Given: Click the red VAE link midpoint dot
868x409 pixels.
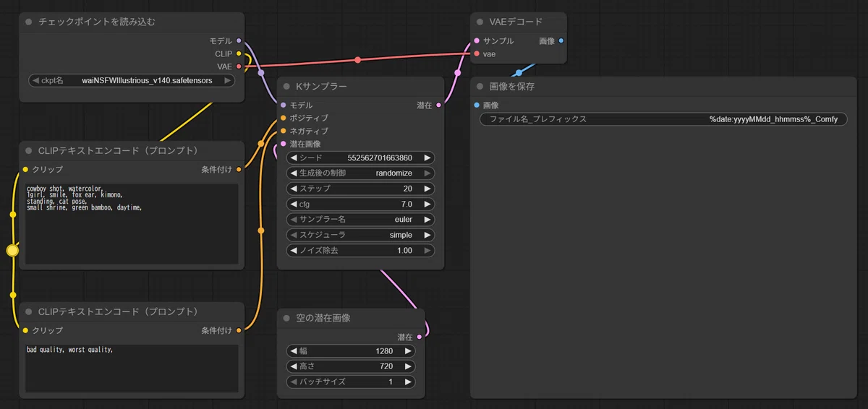Looking at the screenshot, I should coord(357,60).
